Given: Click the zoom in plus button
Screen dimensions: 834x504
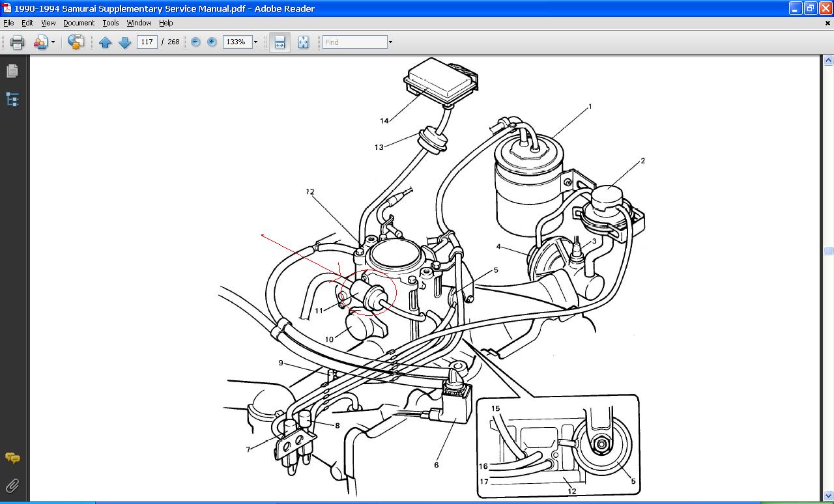Looking at the screenshot, I should click(212, 42).
